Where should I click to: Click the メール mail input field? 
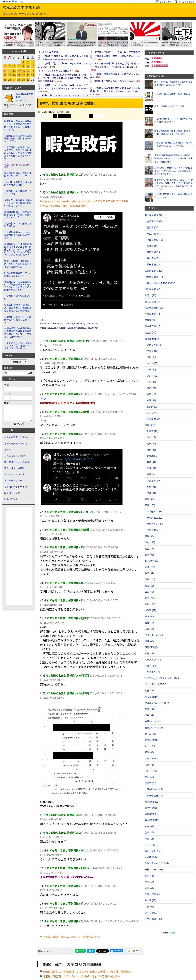click(18, 398)
